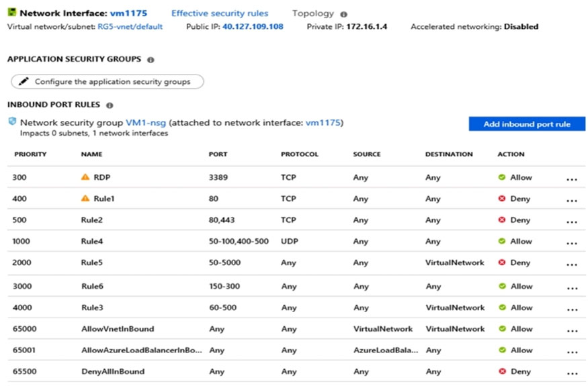Open the ellipsis menu for RDP rule
The height and width of the screenshot is (386, 588).
572,179
